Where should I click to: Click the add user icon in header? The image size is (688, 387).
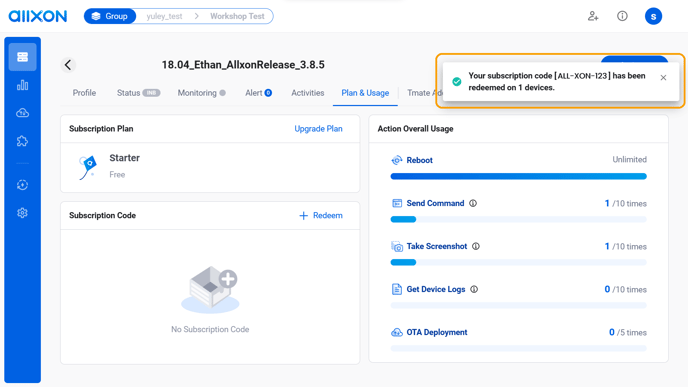click(x=593, y=16)
